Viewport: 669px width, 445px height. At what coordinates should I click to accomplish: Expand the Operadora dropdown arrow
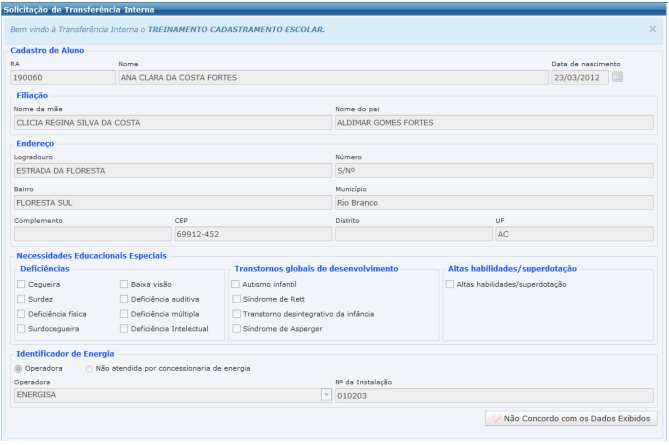pos(325,395)
